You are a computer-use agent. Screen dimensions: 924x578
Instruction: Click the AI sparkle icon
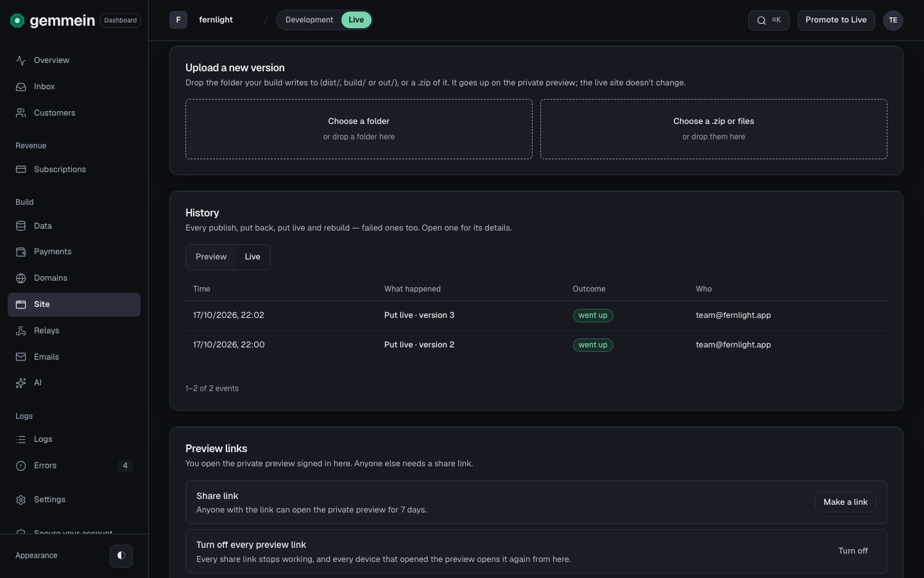click(21, 383)
